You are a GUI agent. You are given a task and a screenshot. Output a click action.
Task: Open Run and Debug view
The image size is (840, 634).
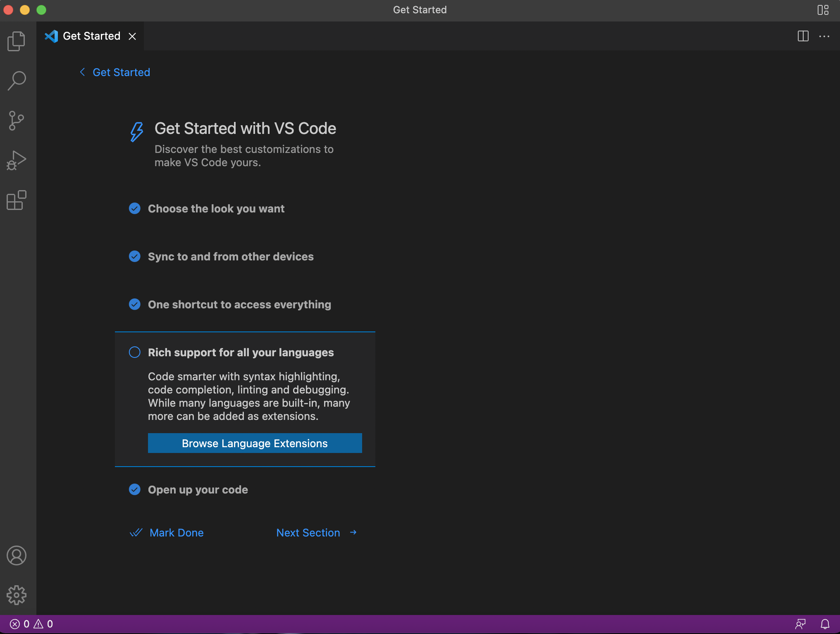pyautogui.click(x=17, y=160)
